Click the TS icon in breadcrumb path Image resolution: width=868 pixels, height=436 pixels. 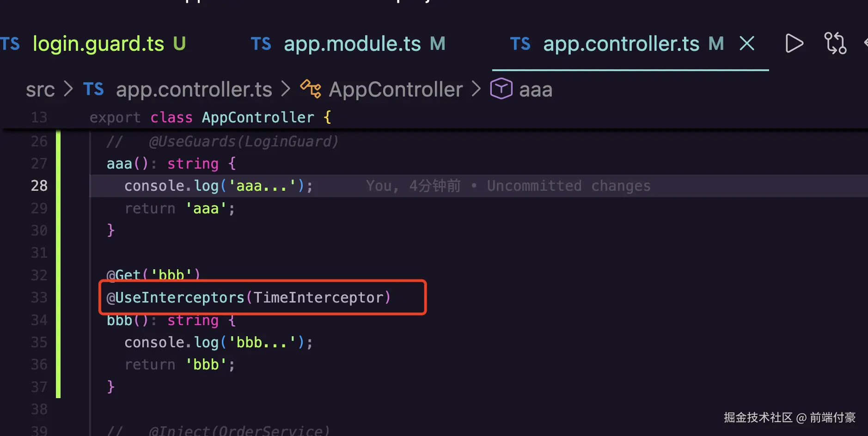pos(93,89)
